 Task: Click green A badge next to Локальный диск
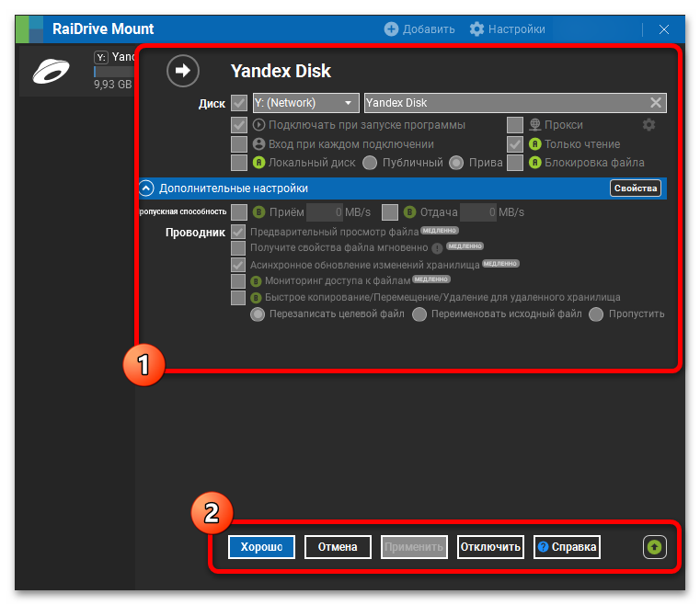tap(258, 163)
